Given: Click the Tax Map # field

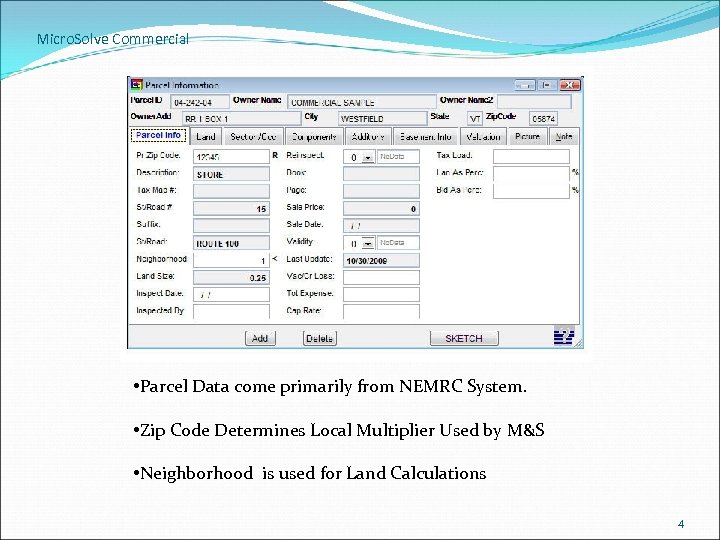Looking at the screenshot, I should pyautogui.click(x=231, y=191).
